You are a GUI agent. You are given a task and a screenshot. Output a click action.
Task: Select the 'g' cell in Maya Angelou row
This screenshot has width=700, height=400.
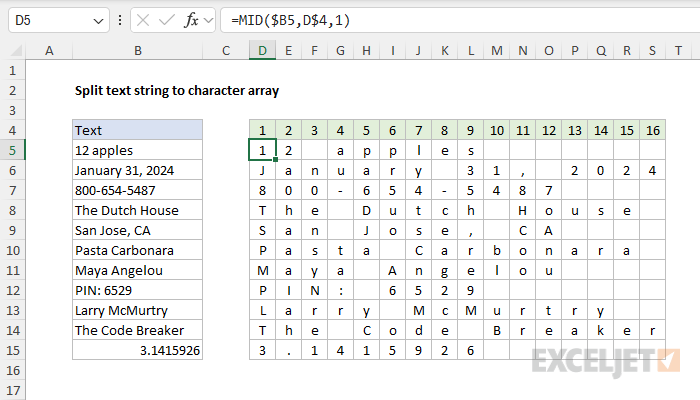[445, 271]
